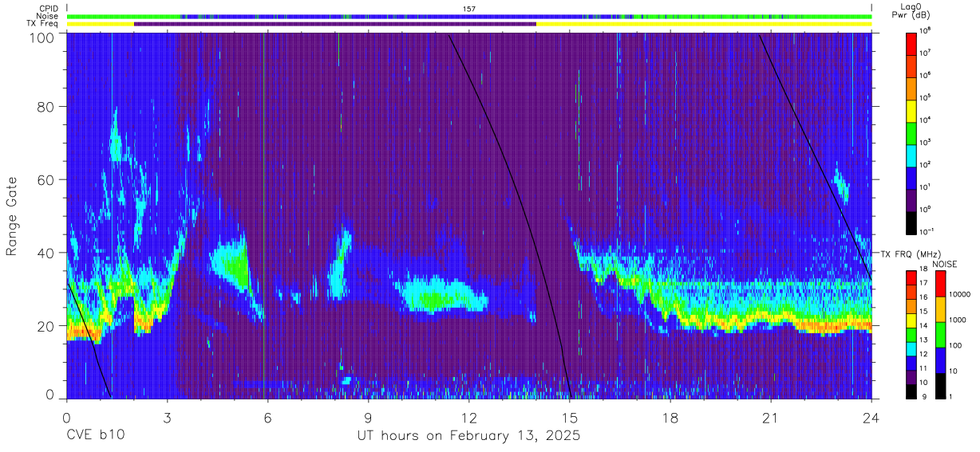Viewport: 980px width, 452px height.
Task: Click the yellow segment of TX FRQ colorbar
Action: click(x=911, y=320)
